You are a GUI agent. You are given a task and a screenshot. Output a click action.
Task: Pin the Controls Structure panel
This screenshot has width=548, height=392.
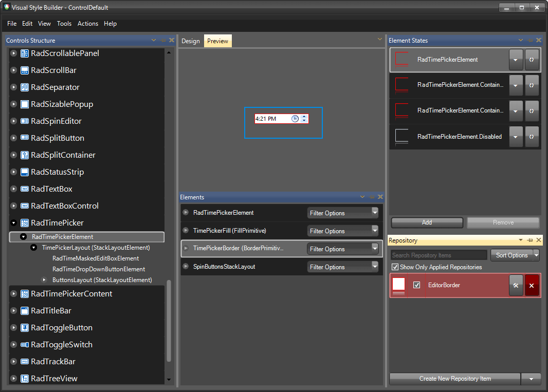(162, 40)
